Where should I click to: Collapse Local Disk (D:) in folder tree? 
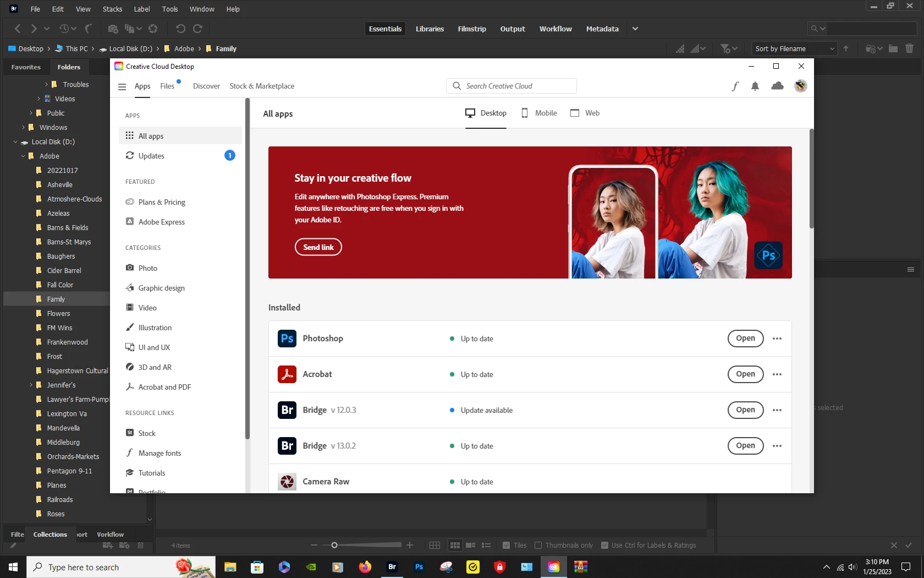pos(15,142)
